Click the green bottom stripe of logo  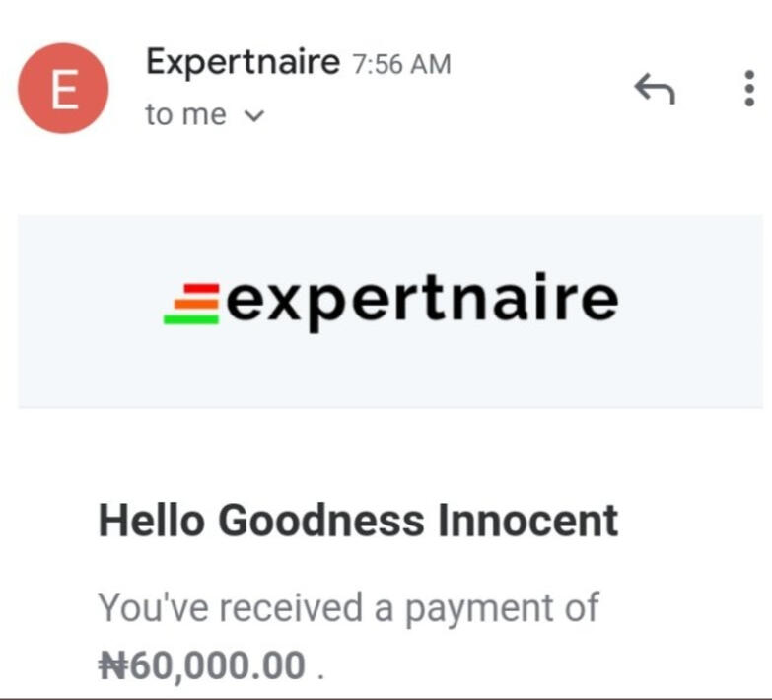pos(189,318)
